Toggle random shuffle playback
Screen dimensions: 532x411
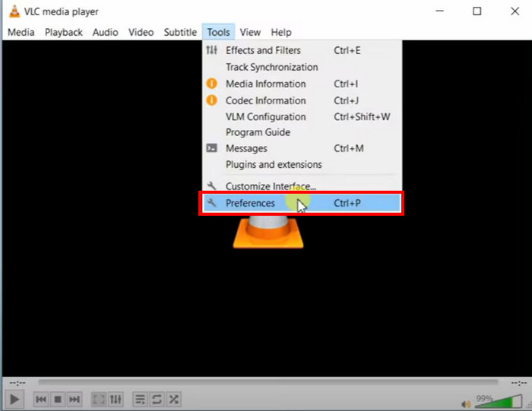(x=173, y=400)
